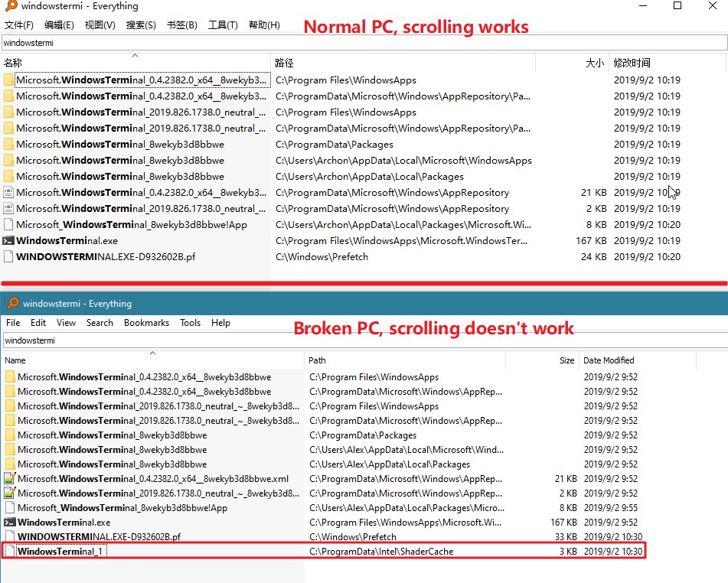Open the View menu
Screen dimensions: 728x583
coord(66,322)
